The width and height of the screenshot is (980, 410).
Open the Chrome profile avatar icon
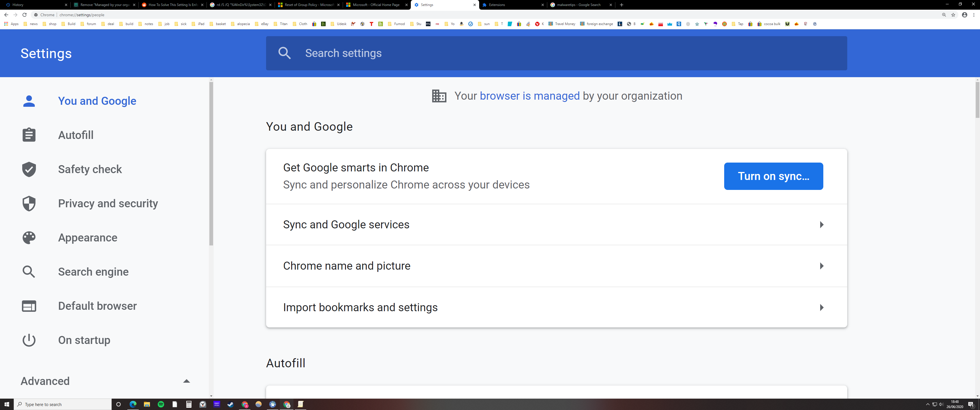(x=964, y=15)
